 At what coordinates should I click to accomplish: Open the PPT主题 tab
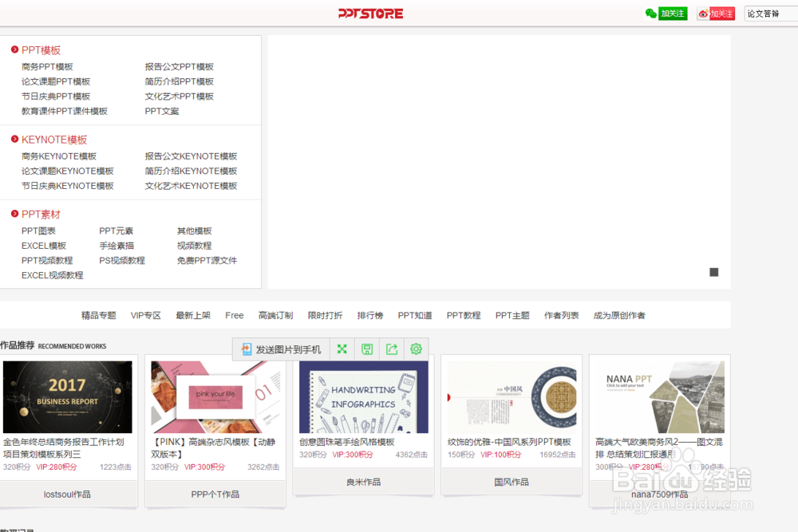point(512,315)
